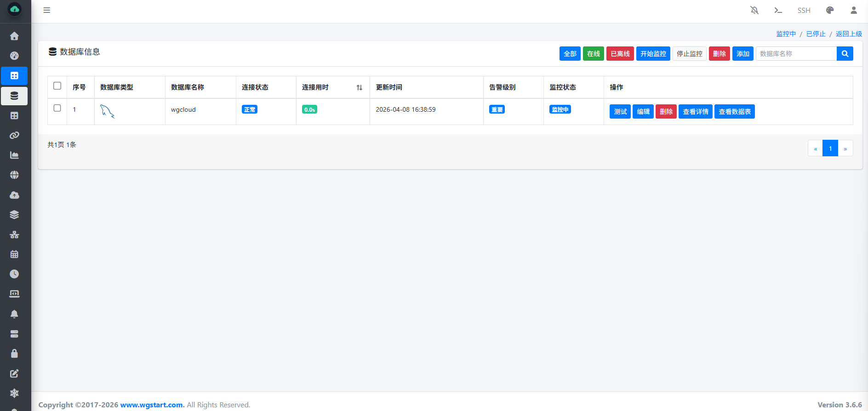Image resolution: width=868 pixels, height=411 pixels.
Task: Click 查看详情 for wgcloud
Action: [695, 112]
